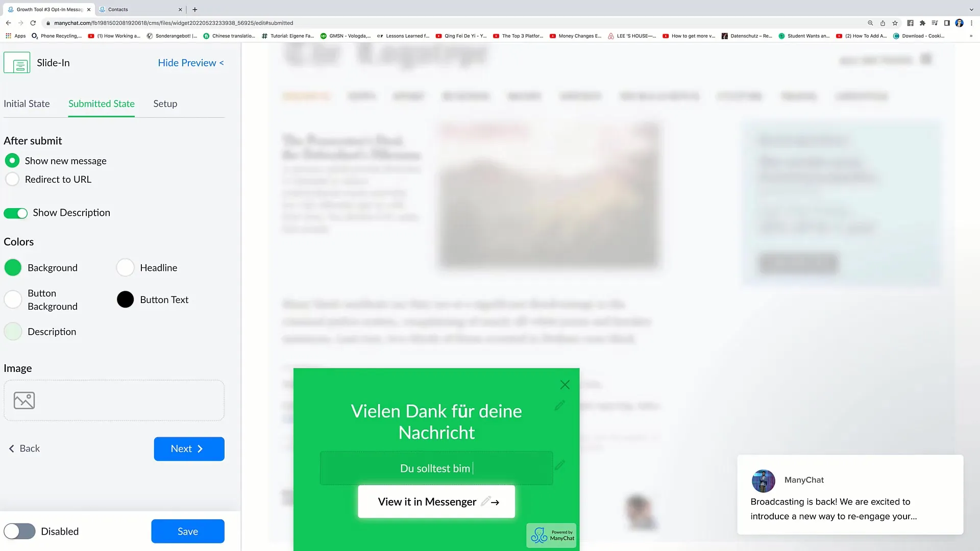Click the description text input field
The height and width of the screenshot is (551, 980).
(x=436, y=468)
